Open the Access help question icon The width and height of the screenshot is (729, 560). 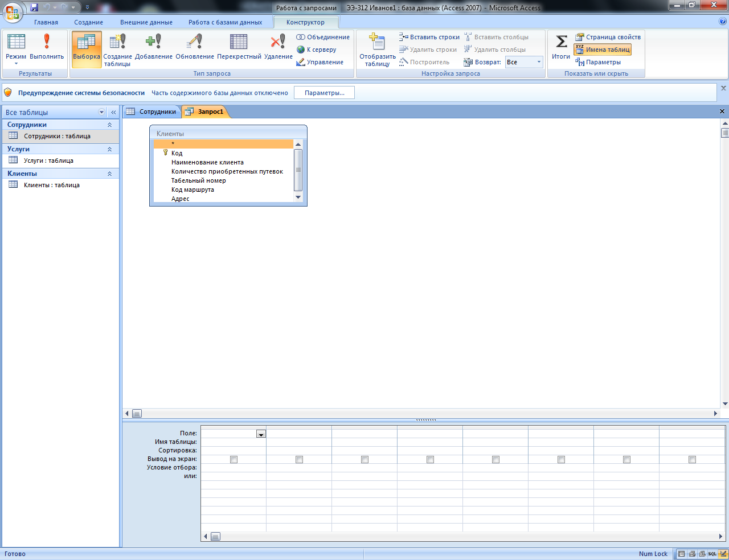tap(723, 22)
